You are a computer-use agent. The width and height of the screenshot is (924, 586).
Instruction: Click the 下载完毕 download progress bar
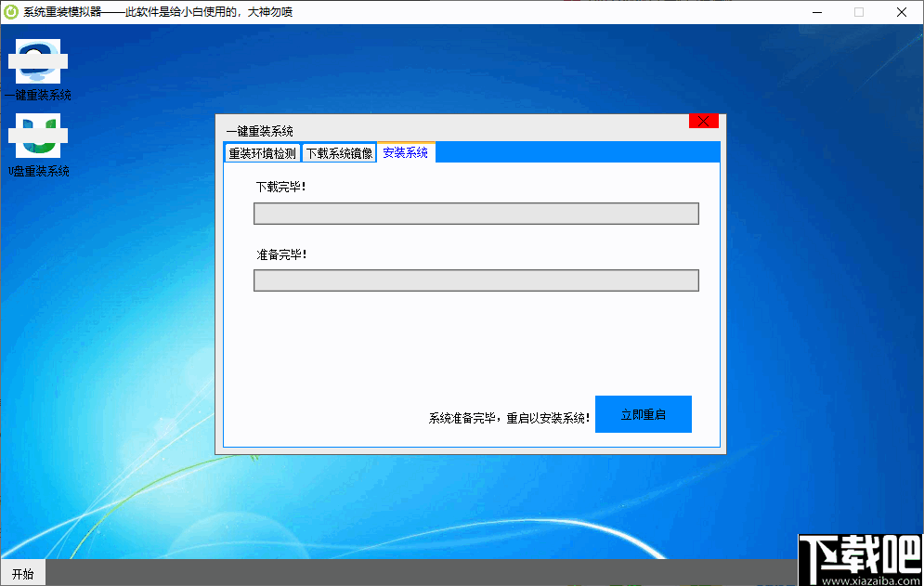[x=475, y=214]
